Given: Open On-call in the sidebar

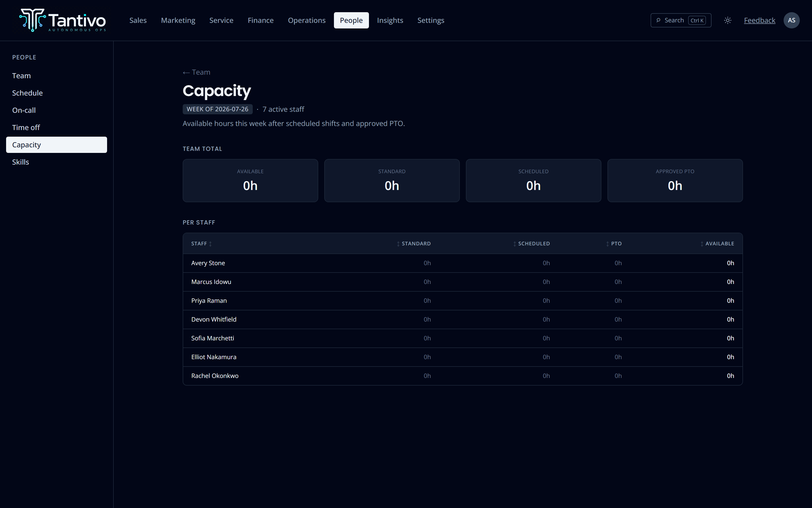Looking at the screenshot, I should coord(56,110).
